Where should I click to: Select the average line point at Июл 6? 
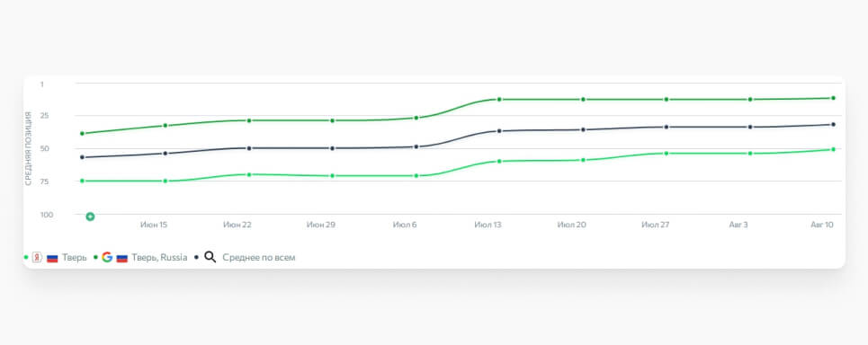[x=416, y=146]
